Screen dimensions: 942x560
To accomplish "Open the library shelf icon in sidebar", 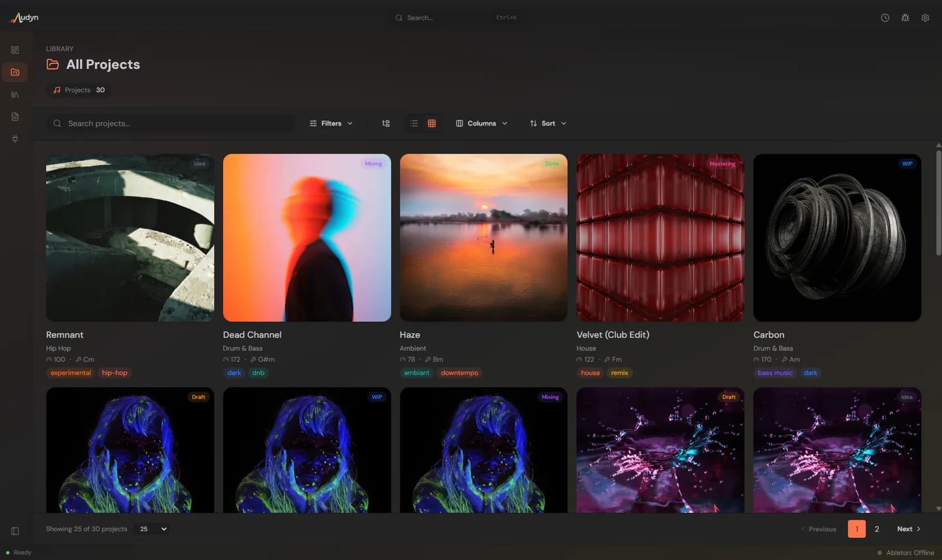I will (15, 95).
